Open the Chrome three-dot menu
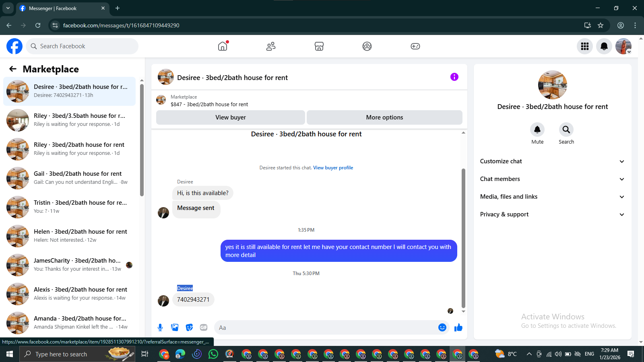Viewport: 644px width, 362px height. 635,25
